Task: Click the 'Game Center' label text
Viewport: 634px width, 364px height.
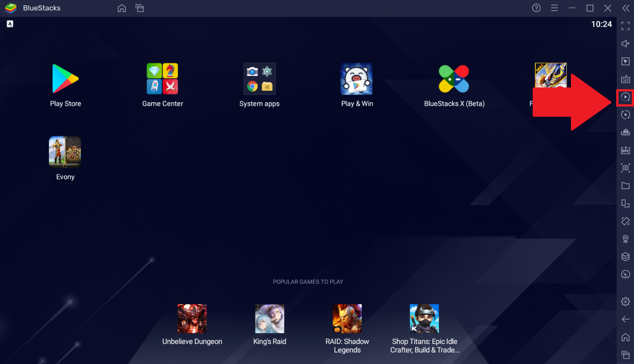Action: (x=163, y=103)
